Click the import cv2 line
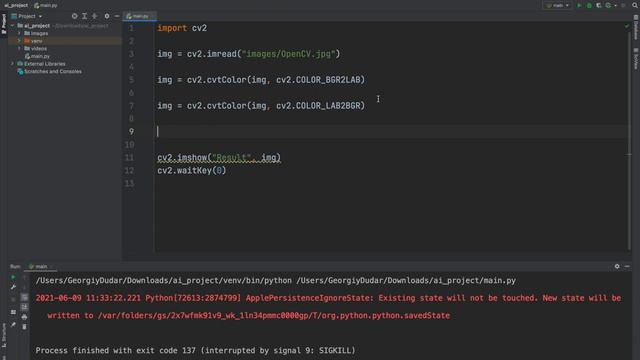The width and height of the screenshot is (640, 360). point(182,28)
